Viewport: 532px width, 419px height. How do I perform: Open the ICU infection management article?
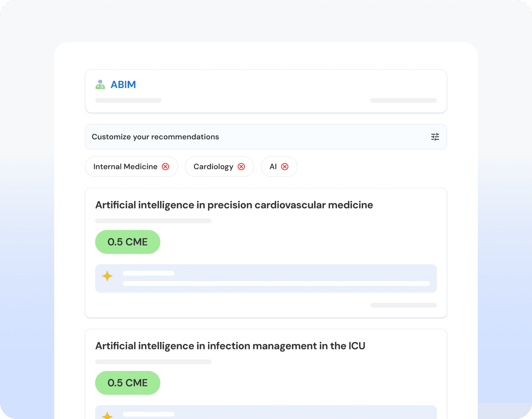[230, 346]
